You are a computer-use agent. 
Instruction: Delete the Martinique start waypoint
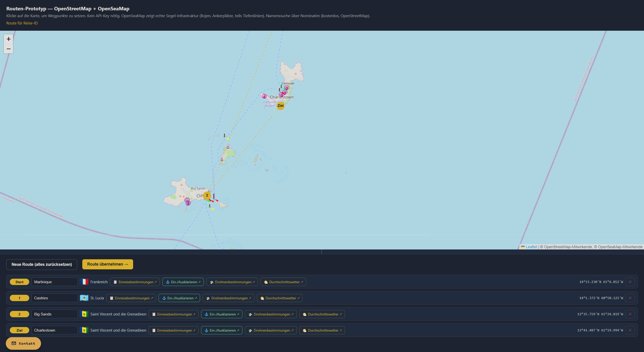tap(630, 282)
